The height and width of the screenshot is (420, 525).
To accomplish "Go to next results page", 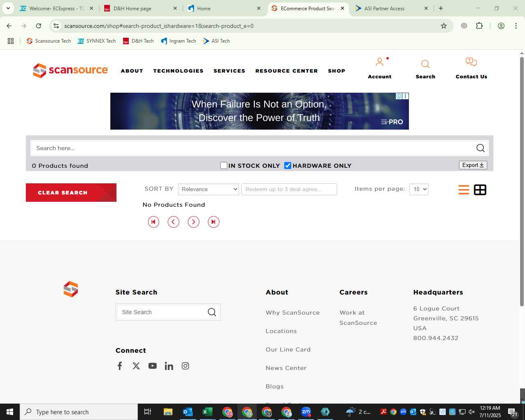I will coord(194,222).
